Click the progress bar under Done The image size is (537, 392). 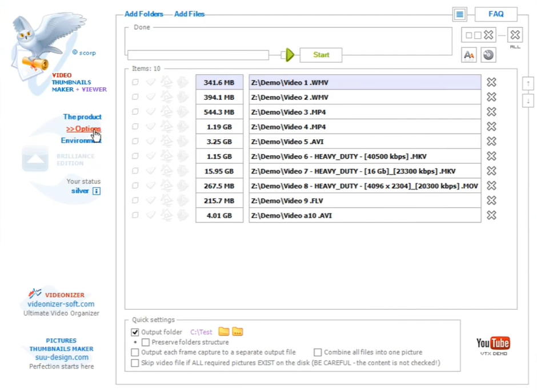click(x=198, y=55)
